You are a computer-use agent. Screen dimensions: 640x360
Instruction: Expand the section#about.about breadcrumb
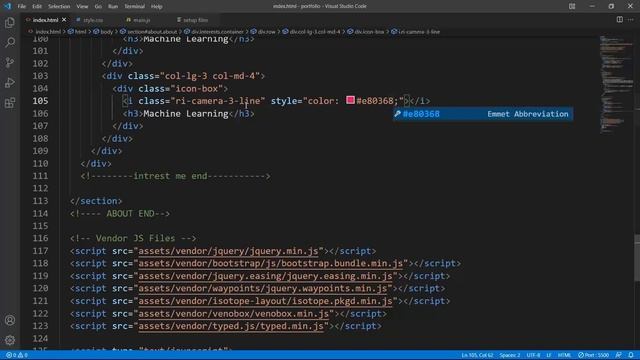point(152,31)
